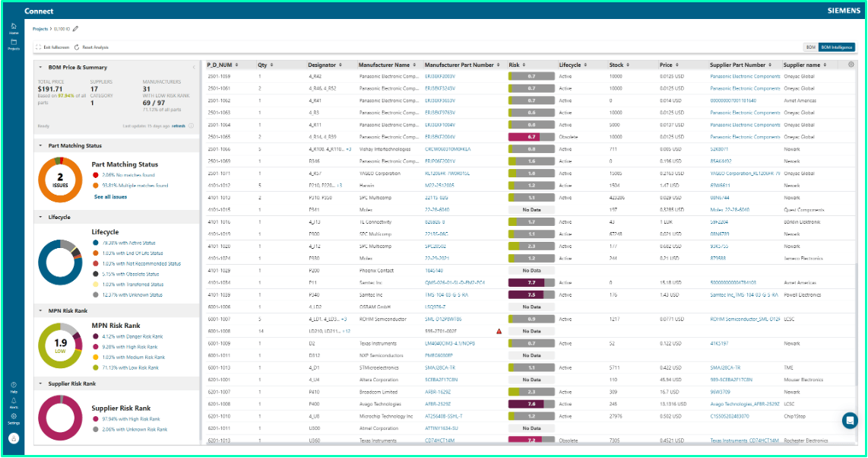The height and width of the screenshot is (458, 868).
Task: Collapse the Part Matching Status section
Action: 40,145
